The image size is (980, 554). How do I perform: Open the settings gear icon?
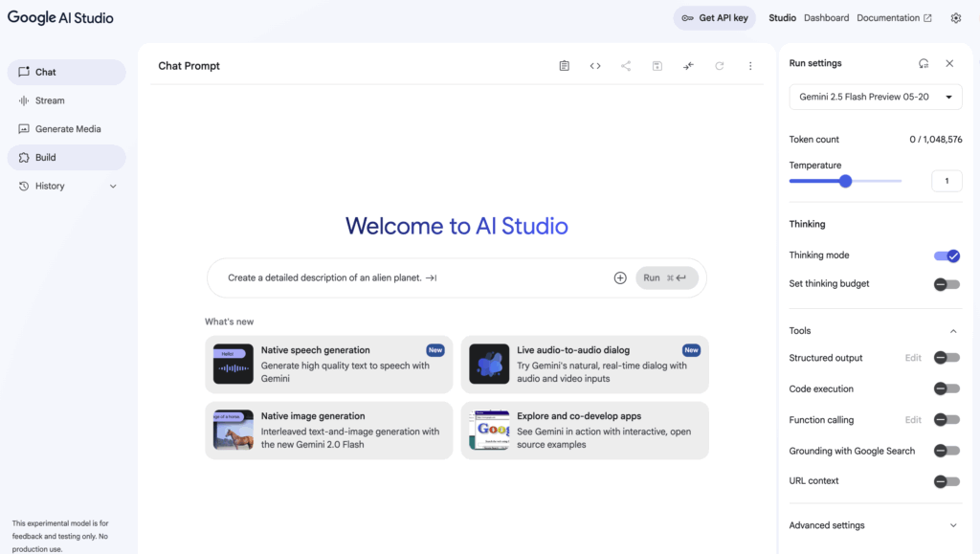(x=955, y=18)
